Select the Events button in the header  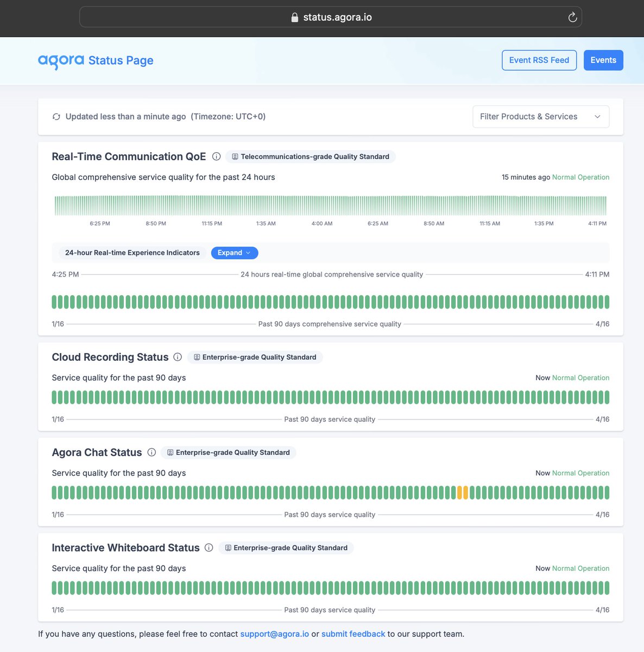pos(603,60)
